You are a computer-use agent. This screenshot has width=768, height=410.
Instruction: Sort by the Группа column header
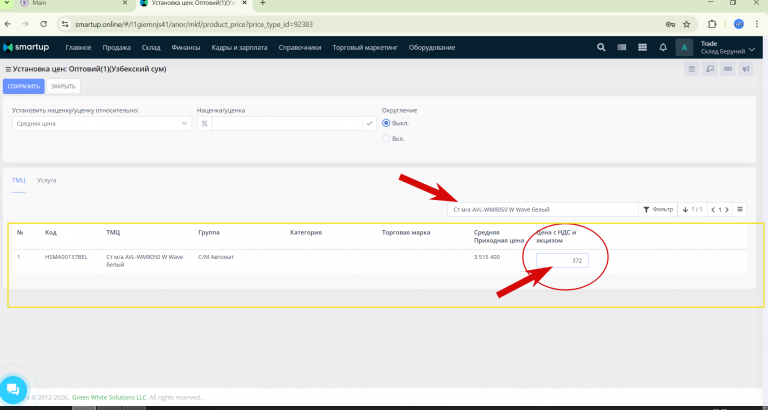pyautogui.click(x=209, y=232)
